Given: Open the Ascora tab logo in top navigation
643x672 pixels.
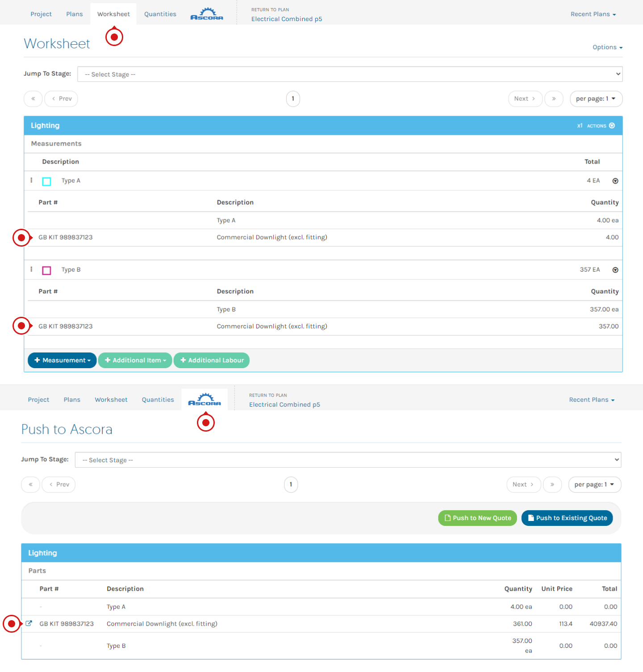Looking at the screenshot, I should pos(207,14).
